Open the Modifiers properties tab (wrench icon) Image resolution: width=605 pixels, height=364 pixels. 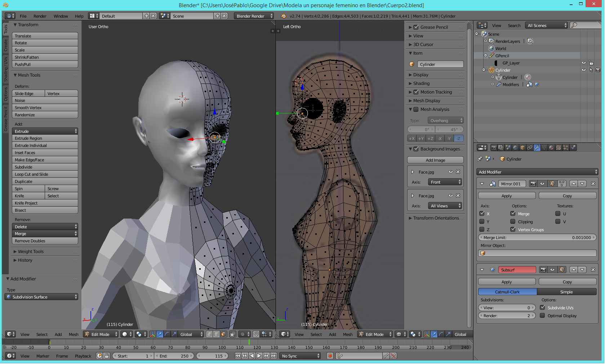pyautogui.click(x=537, y=148)
